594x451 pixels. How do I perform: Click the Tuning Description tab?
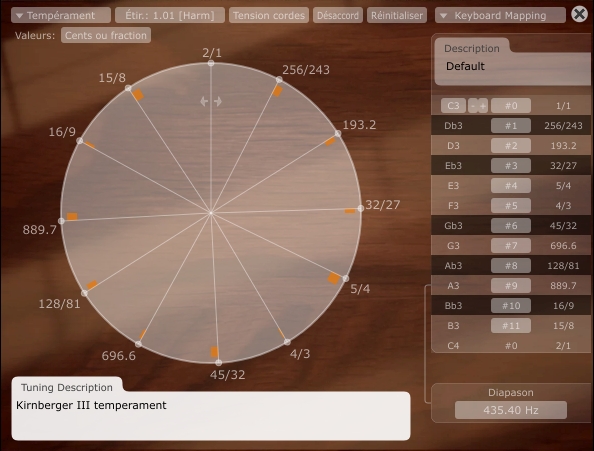[67, 387]
